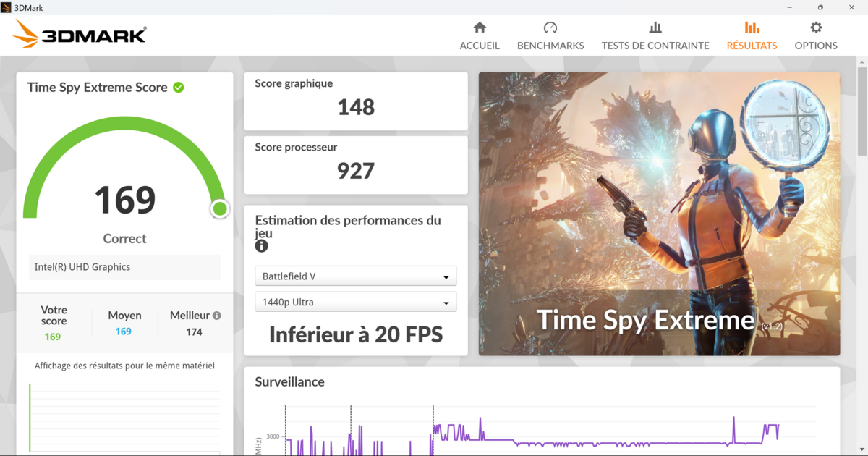
Task: Click 3DMark title bar app icon
Action: click(7, 7)
